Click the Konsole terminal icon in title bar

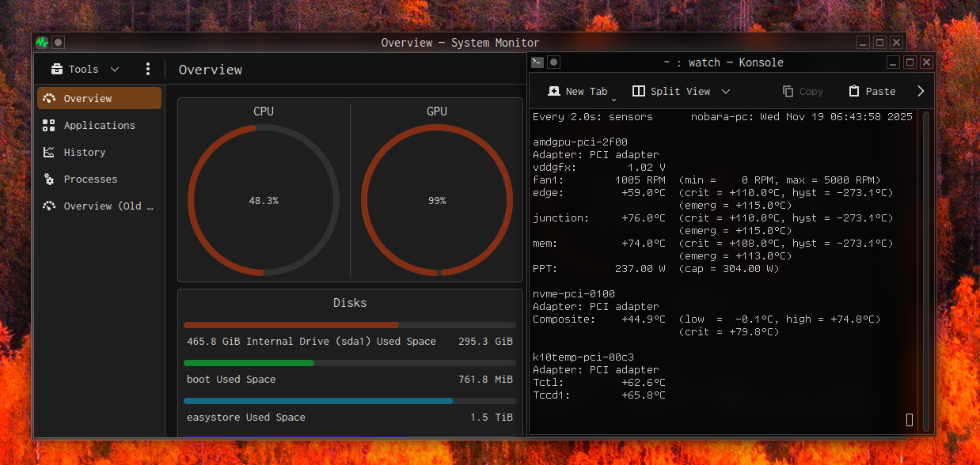click(x=537, y=62)
